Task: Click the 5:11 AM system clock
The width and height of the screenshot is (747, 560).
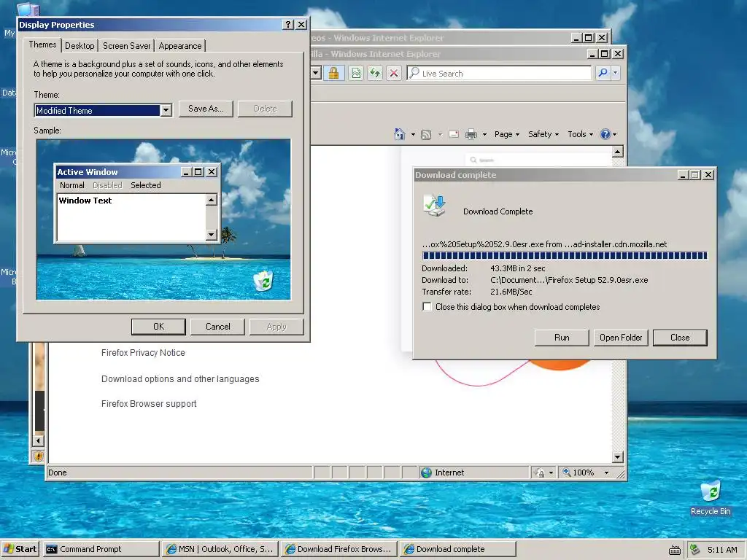Action: tap(722, 550)
